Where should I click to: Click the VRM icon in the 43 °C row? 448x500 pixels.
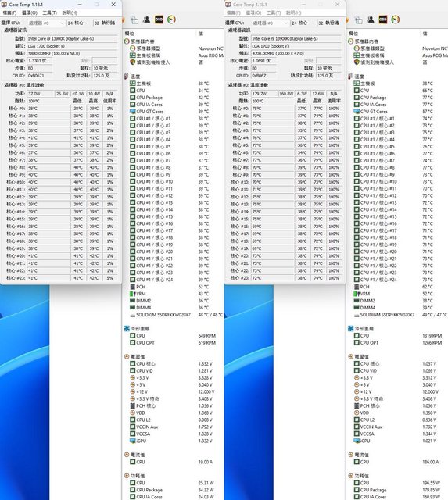point(132,294)
